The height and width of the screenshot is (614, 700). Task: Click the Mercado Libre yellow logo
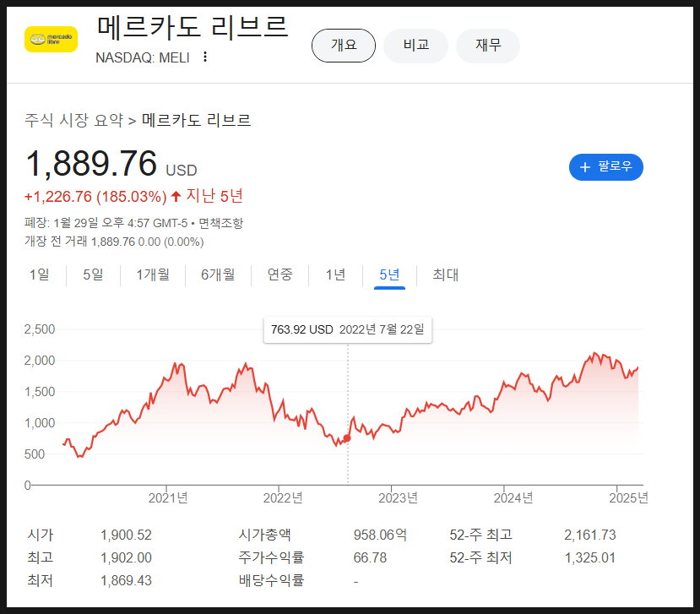51,40
